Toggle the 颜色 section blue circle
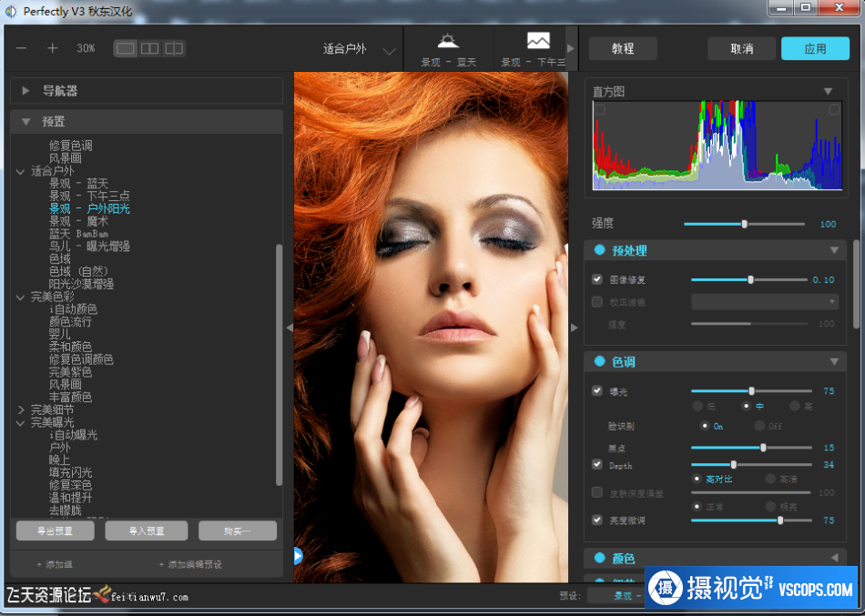This screenshot has width=865, height=616. [x=600, y=558]
